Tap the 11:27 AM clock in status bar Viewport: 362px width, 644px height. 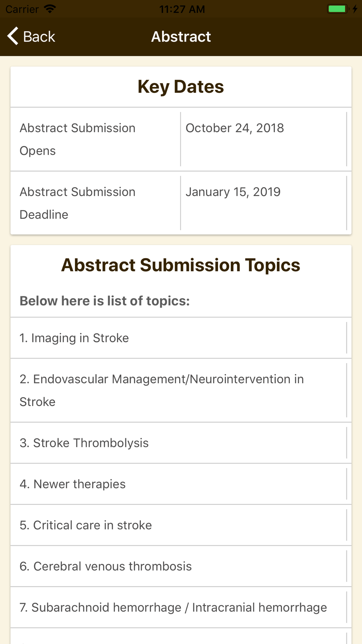point(182,9)
